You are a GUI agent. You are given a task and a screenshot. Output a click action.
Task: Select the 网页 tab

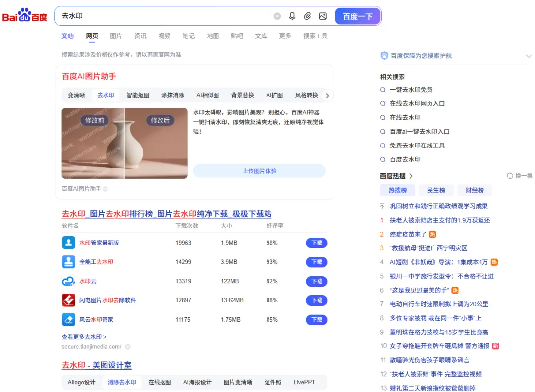pyautogui.click(x=92, y=36)
